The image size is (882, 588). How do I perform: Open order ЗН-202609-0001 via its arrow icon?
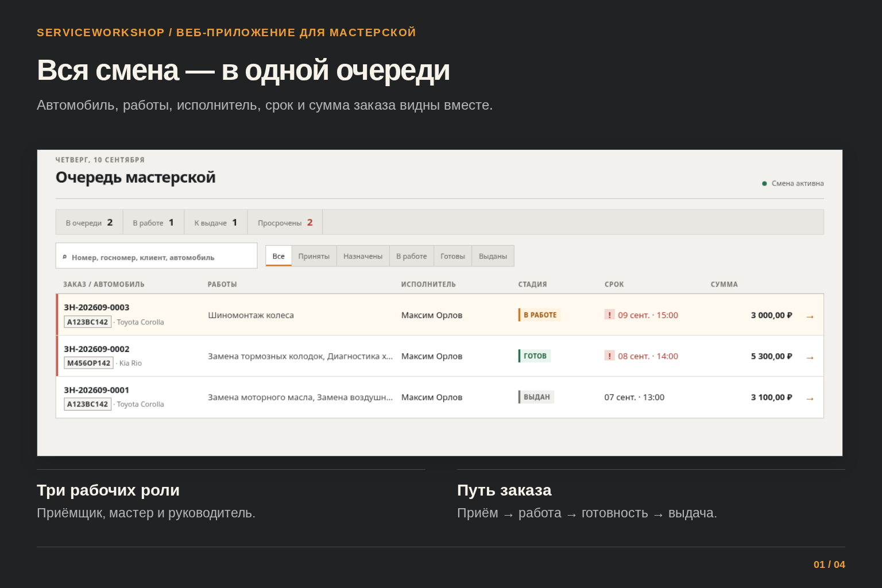(x=810, y=399)
